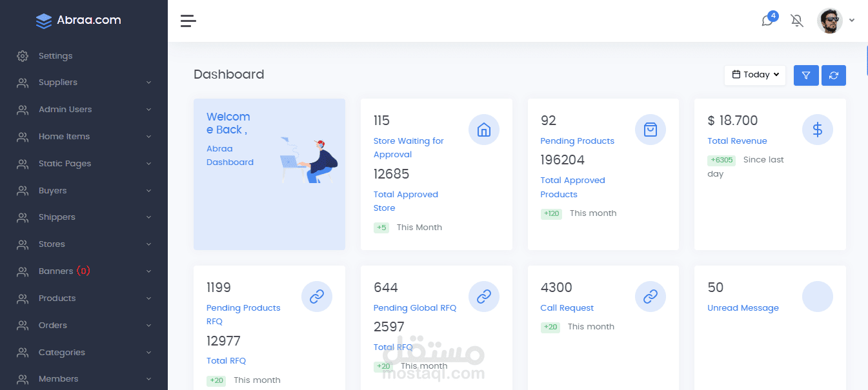
Task: Open the notifications bell with 4 alerts
Action: (767, 20)
